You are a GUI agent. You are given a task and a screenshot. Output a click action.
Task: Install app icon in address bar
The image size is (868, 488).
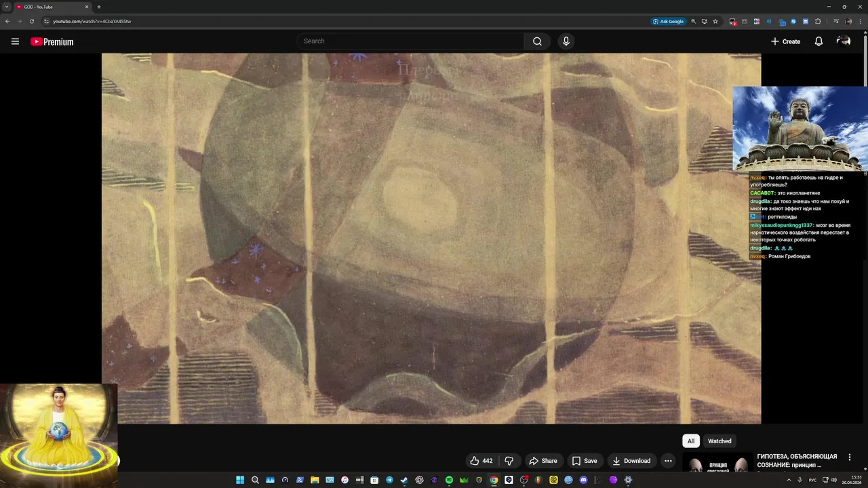[704, 22]
